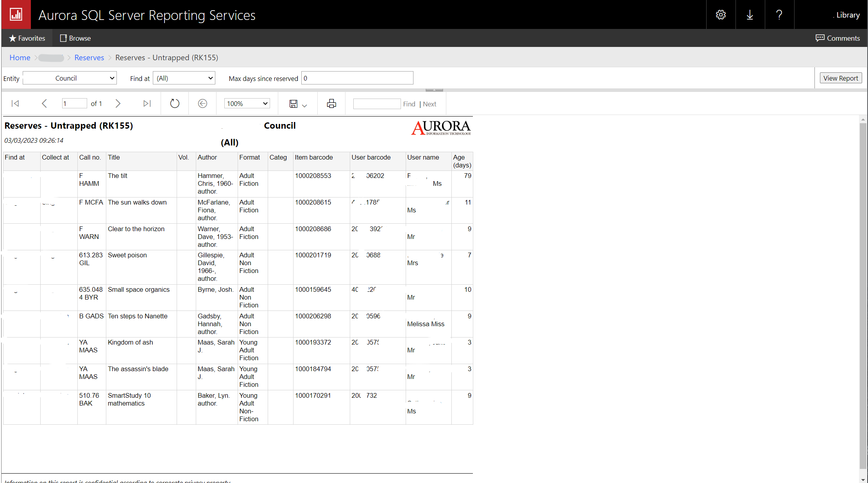Click call number '613.283 GIL'
The width and height of the screenshot is (868, 483).
pos(91,259)
